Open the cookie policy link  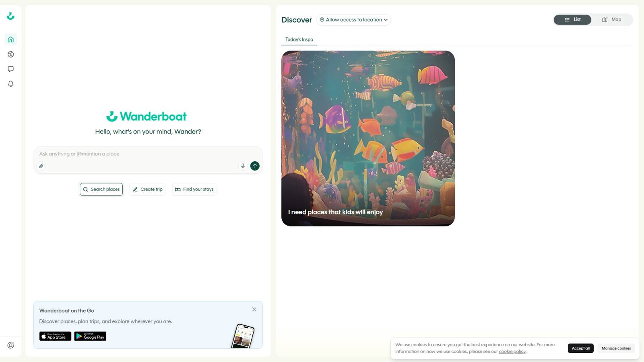point(512,352)
